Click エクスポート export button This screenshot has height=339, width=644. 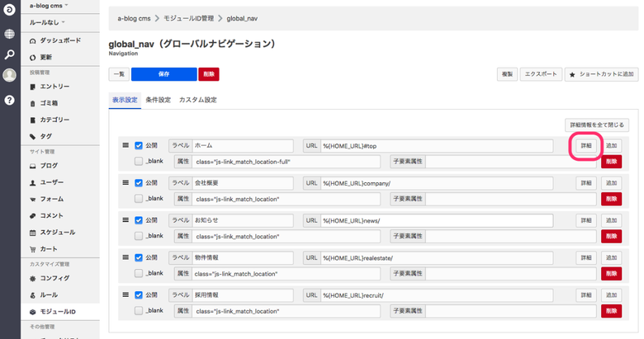540,74
